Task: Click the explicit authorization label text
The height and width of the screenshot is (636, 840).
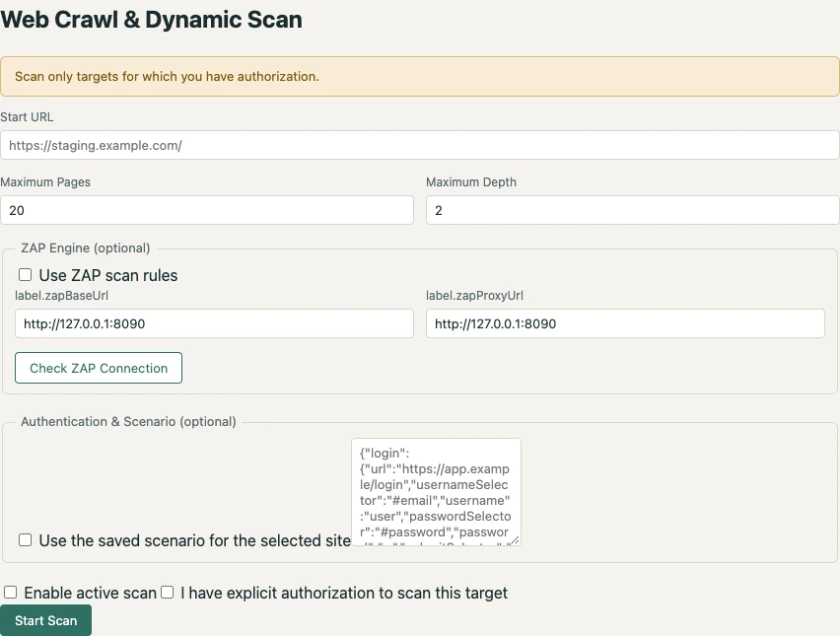Action: [344, 594]
